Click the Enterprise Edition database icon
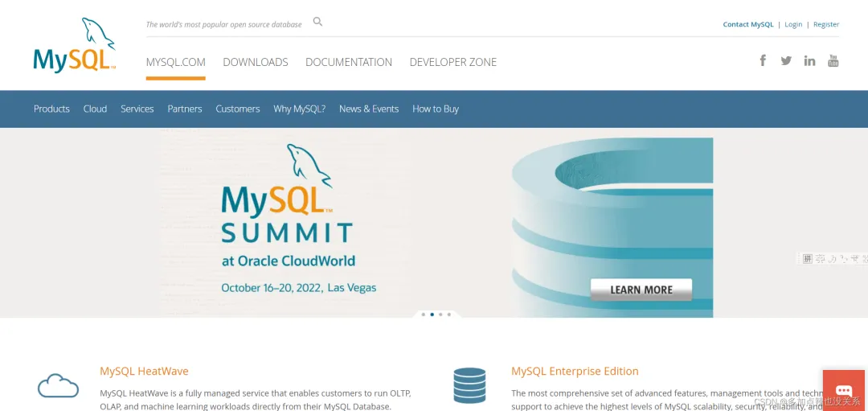The height and width of the screenshot is (411, 868). point(469,385)
